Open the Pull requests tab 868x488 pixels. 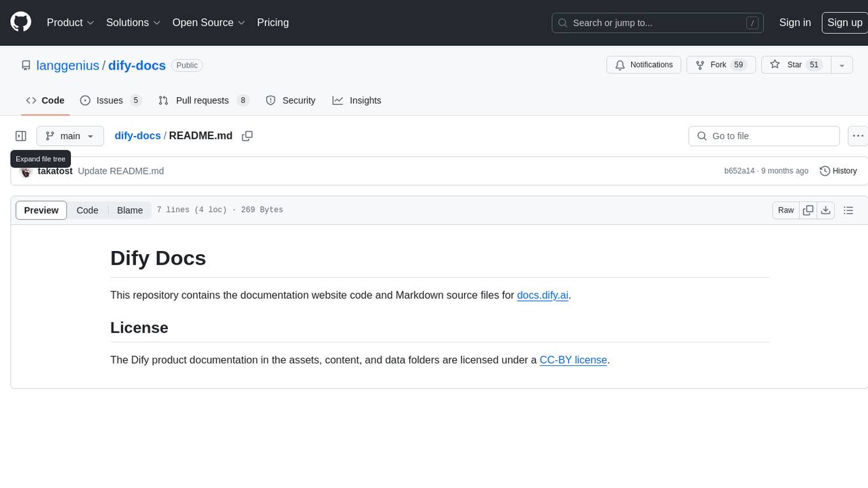click(203, 100)
